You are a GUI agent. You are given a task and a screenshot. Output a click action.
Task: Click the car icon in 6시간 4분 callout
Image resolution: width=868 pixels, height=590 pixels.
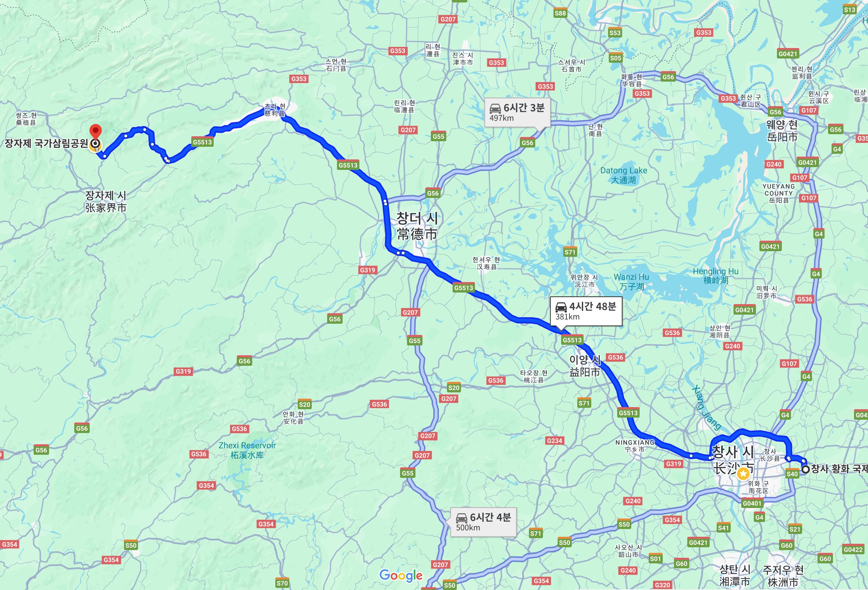pyautogui.click(x=462, y=518)
